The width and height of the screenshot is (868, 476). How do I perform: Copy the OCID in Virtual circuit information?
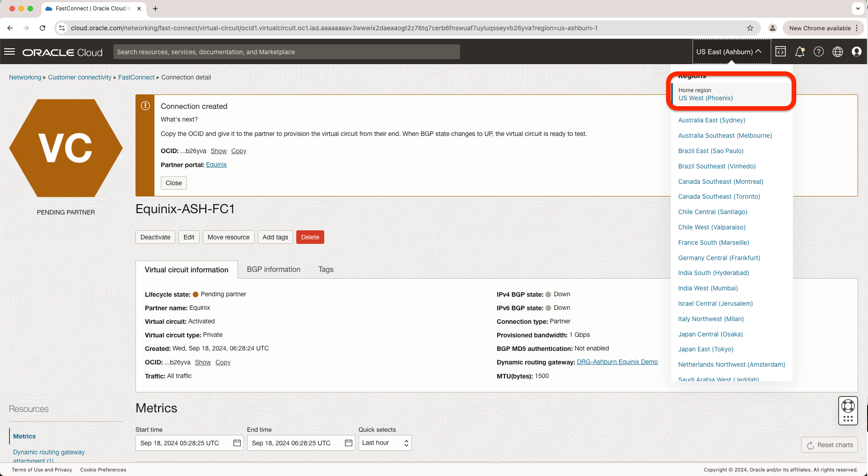223,362
